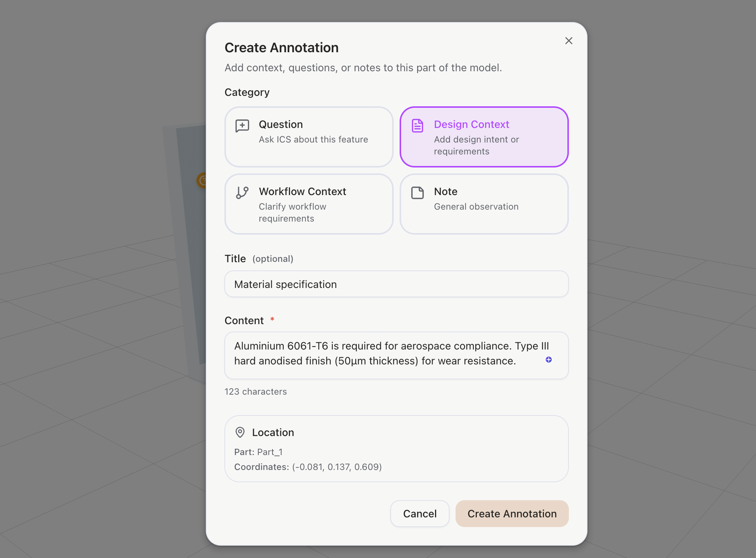The height and width of the screenshot is (558, 756).
Task: Select the Design Context category card
Action: click(484, 137)
